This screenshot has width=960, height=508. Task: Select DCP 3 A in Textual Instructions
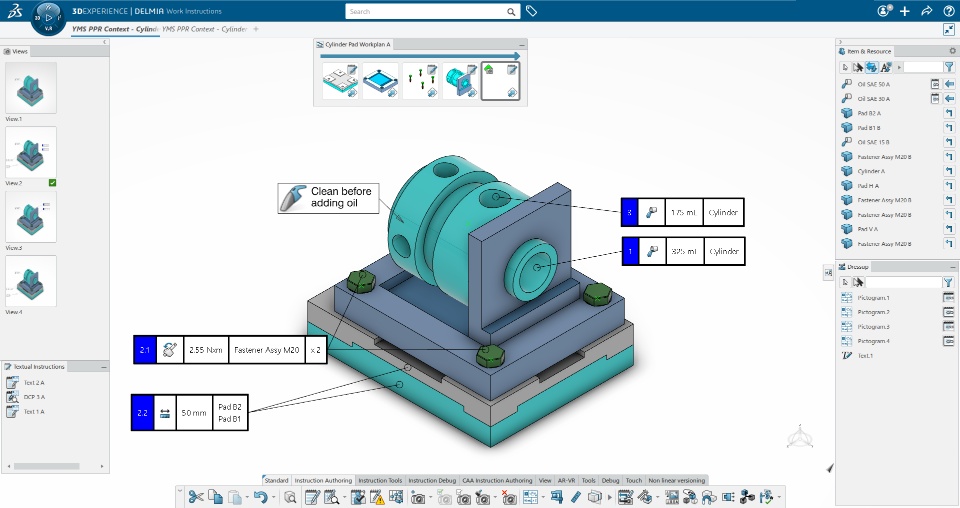(34, 397)
